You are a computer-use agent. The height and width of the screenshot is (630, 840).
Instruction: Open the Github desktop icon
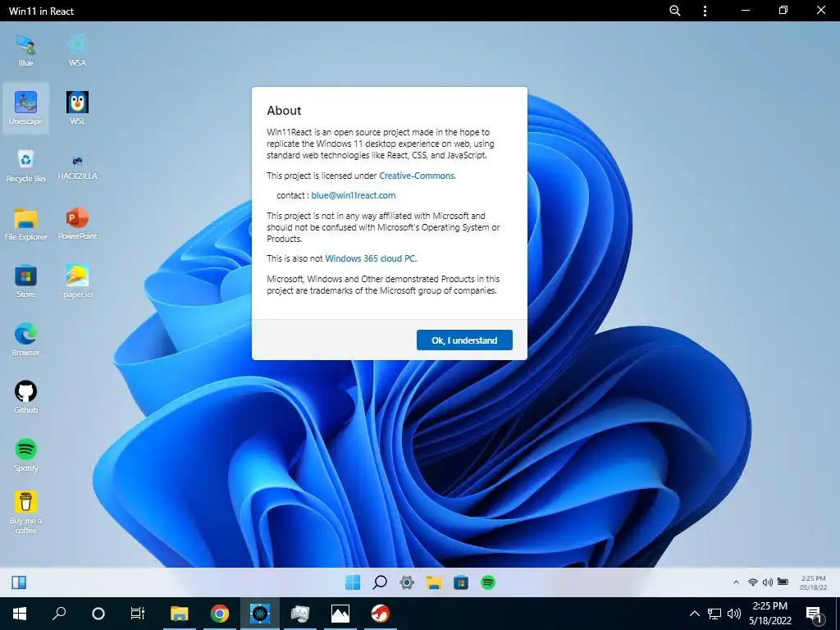click(x=25, y=397)
